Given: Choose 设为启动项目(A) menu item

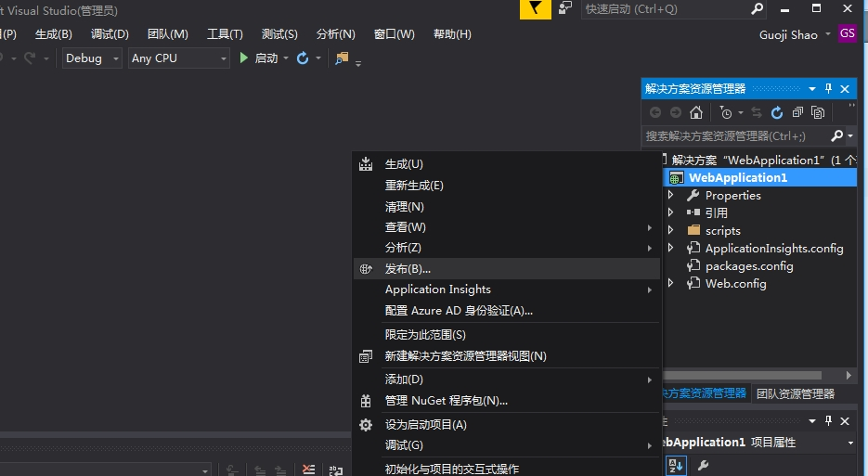Looking at the screenshot, I should (x=507, y=425).
